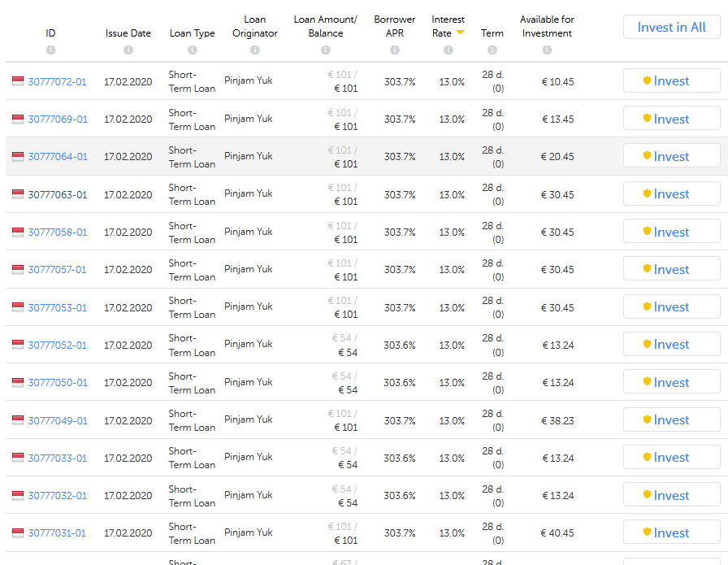Click the info icon under ID column
Image resolution: width=728 pixels, height=565 pixels.
(x=50, y=50)
